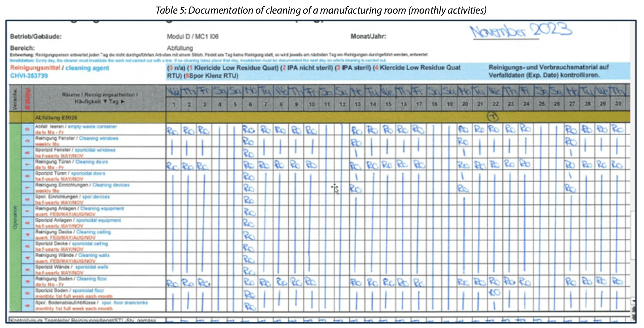Click the 'Häufigkeit ▼ Tag ▶' header
644x328 pixels.
99,101
